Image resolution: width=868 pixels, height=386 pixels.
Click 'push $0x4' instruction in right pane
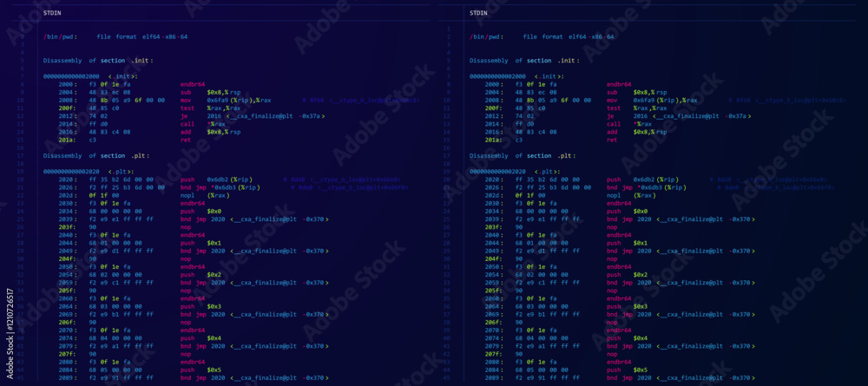(628, 338)
